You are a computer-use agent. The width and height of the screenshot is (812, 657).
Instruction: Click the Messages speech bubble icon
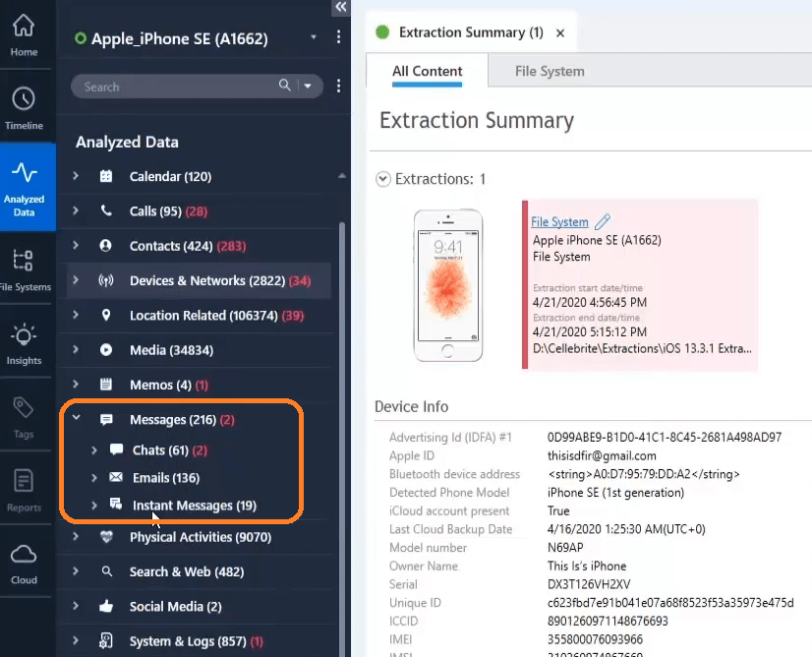[x=106, y=419]
